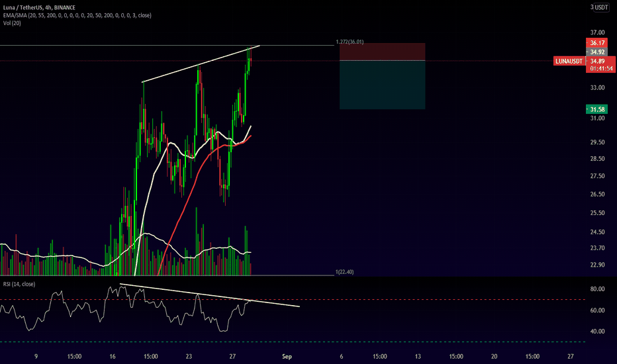Click 26.50 on the price axis

597,194
